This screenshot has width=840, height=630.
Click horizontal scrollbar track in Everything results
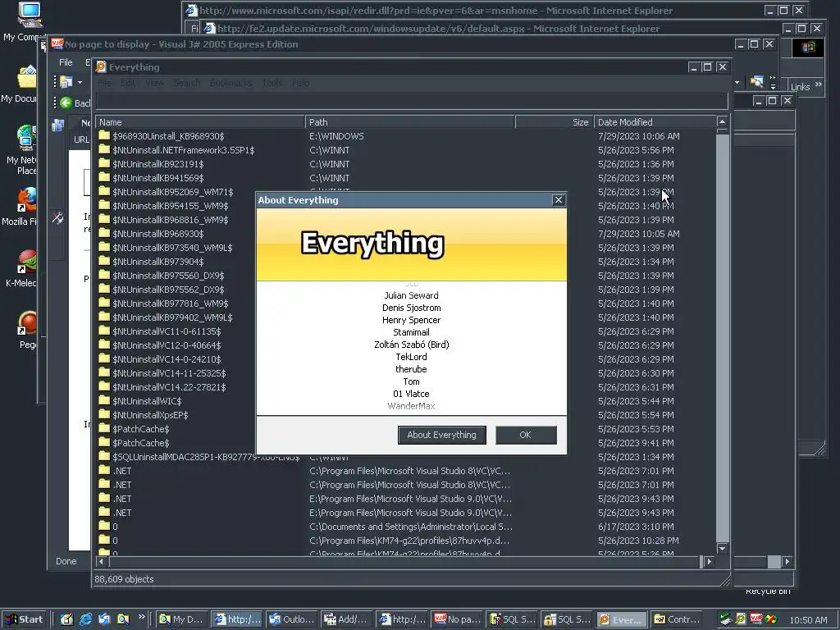[404, 561]
